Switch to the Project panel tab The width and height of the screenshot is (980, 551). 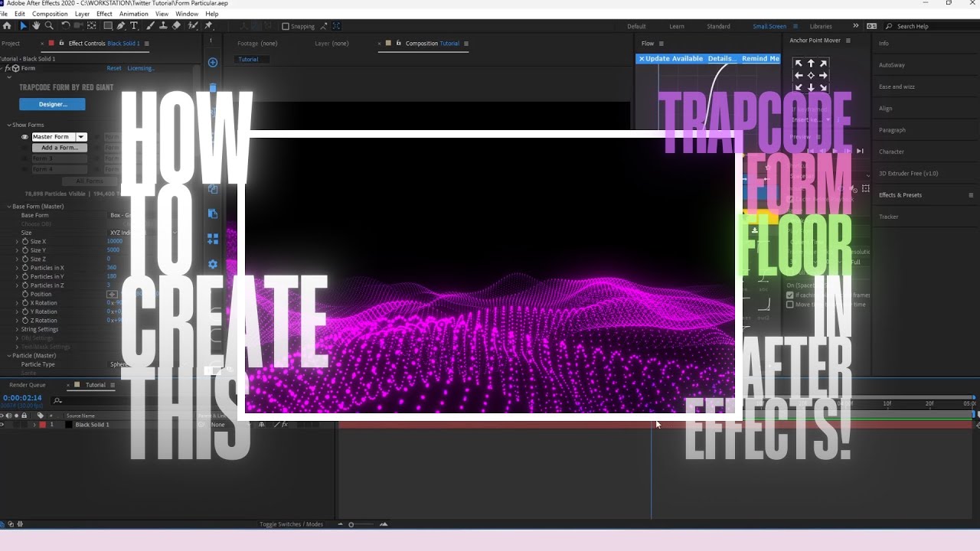click(x=11, y=44)
